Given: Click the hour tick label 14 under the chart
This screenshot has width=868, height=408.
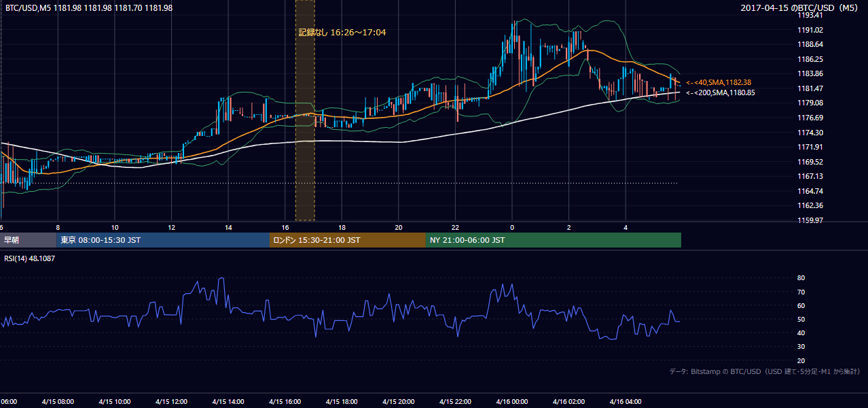Looking at the screenshot, I should pos(228,228).
